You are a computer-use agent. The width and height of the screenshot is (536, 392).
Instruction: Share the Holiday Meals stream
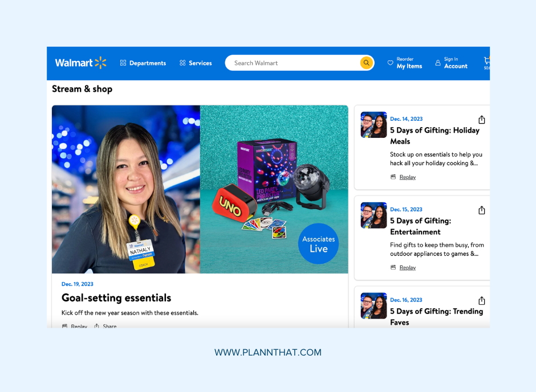point(482,120)
